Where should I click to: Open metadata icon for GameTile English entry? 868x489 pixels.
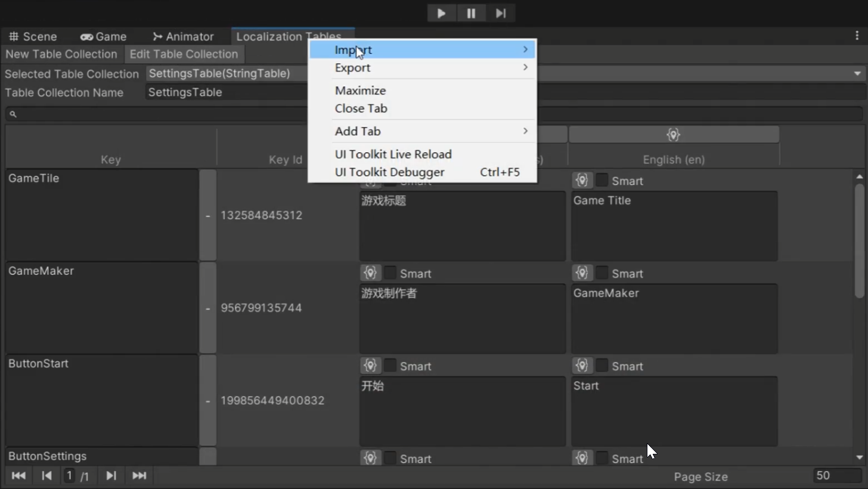click(582, 180)
